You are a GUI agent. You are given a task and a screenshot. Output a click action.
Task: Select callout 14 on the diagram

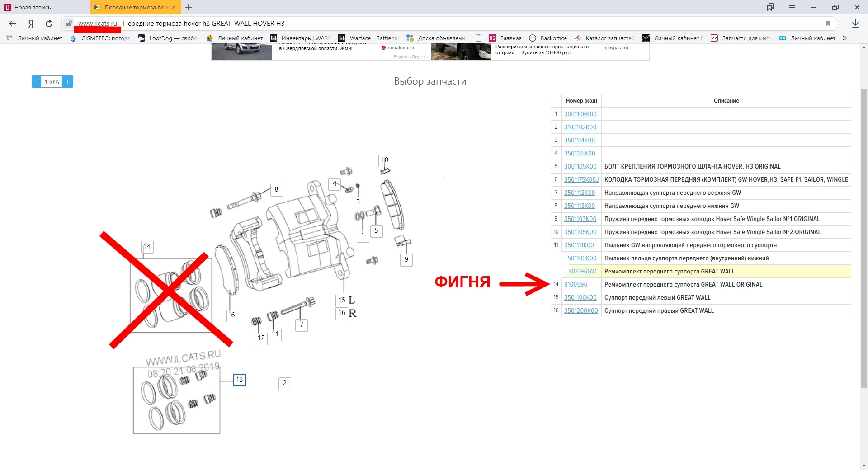147,247
